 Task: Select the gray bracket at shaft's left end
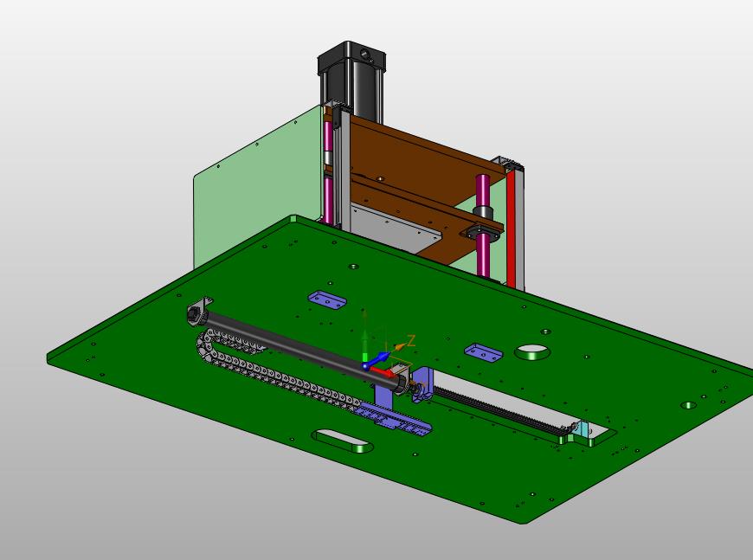[x=198, y=312]
